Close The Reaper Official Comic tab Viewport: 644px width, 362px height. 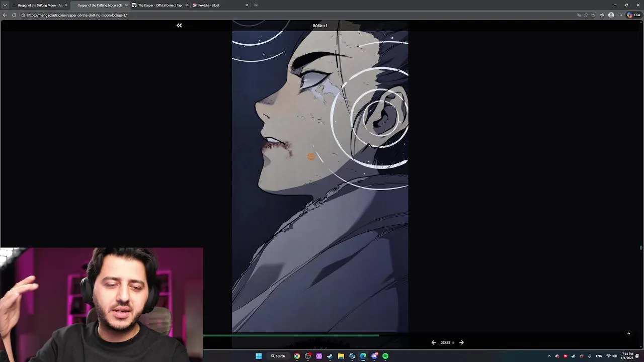tap(187, 5)
